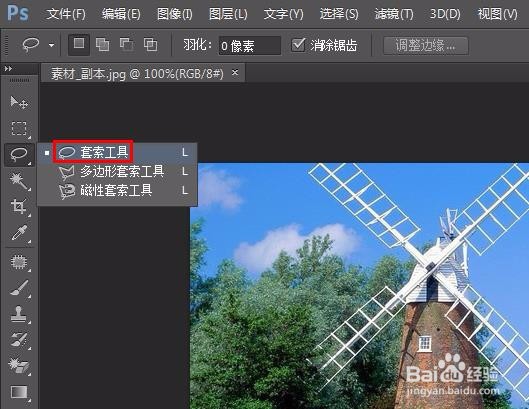Screen dimensions: 529x409
Task: Select the History Brush tool
Action: point(19,339)
